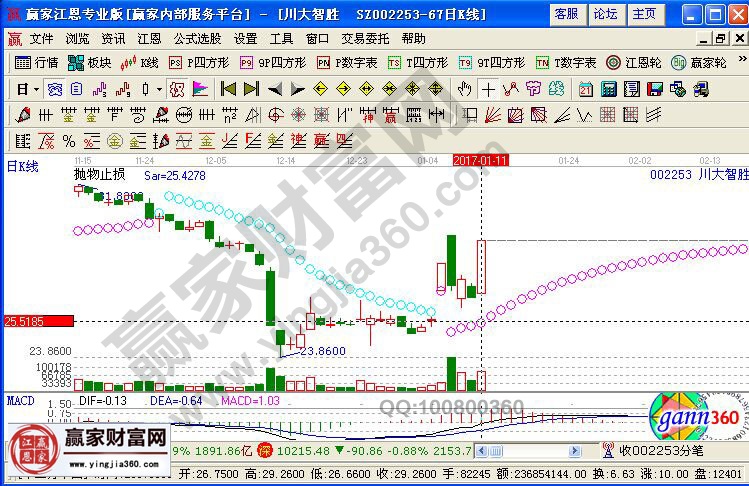Click the 客服 button in title bar
The height and width of the screenshot is (486, 749).
(x=566, y=13)
